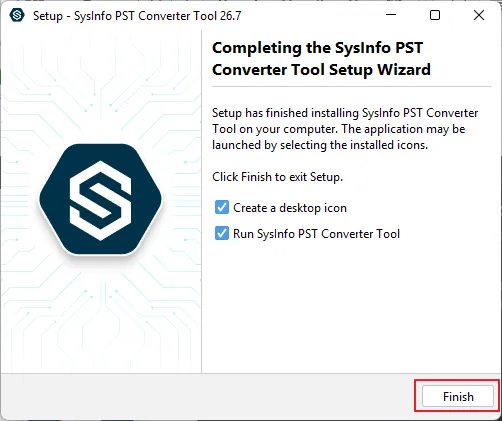502x421 pixels.
Task: Maximize the Setup wizard window
Action: coord(435,15)
